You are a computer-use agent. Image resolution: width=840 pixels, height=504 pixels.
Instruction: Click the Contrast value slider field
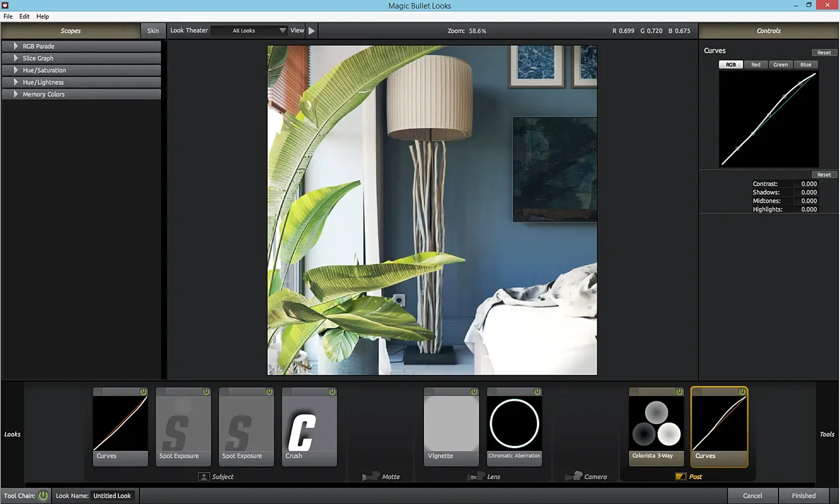809,184
